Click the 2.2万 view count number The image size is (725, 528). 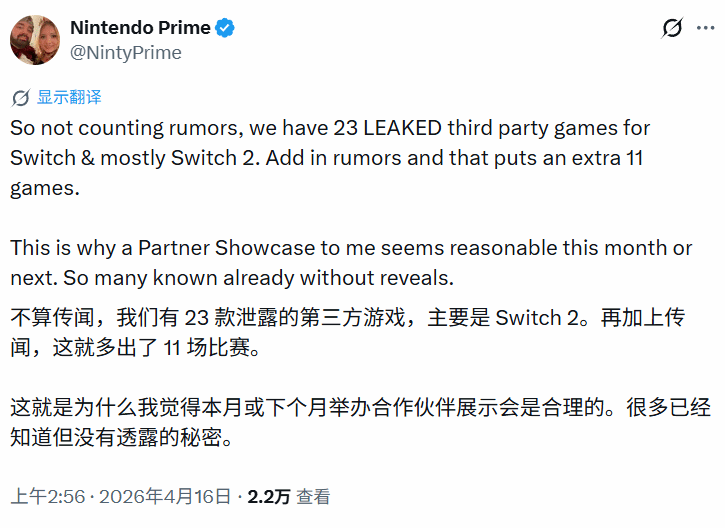(269, 496)
